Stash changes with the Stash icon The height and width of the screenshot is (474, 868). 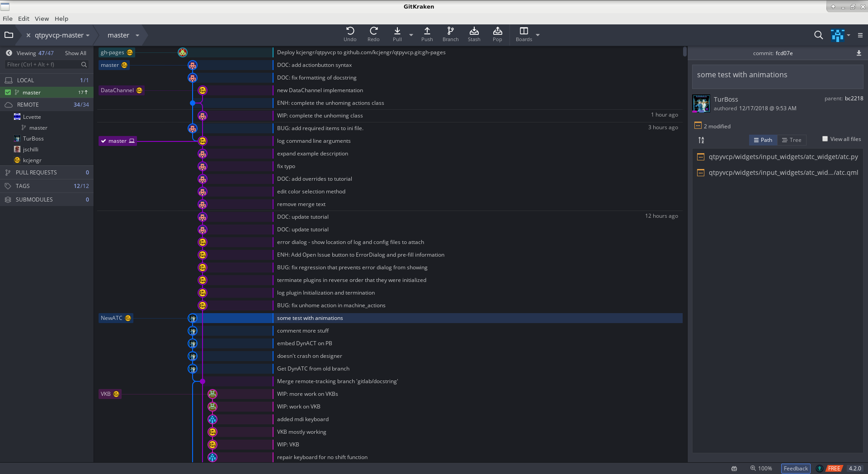point(474,34)
